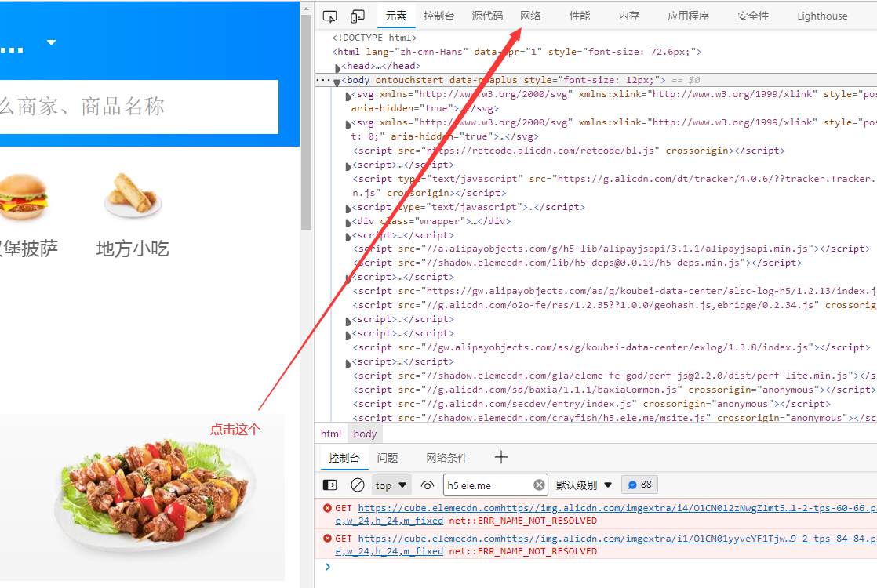Clear the h5.ele.me filter with the x icon

pyautogui.click(x=539, y=485)
